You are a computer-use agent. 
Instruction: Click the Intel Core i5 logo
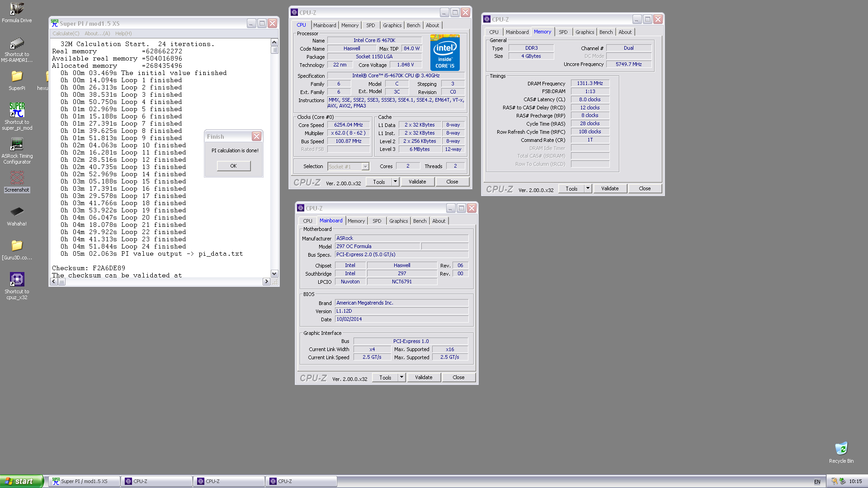tap(445, 53)
